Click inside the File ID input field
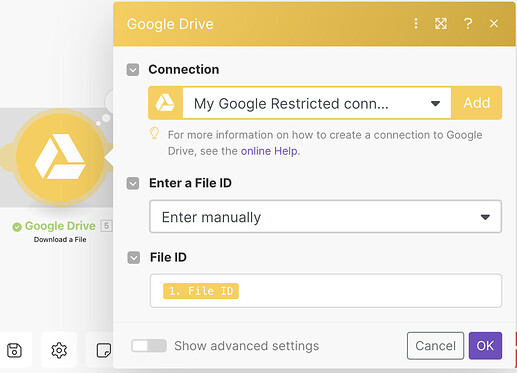 326,291
